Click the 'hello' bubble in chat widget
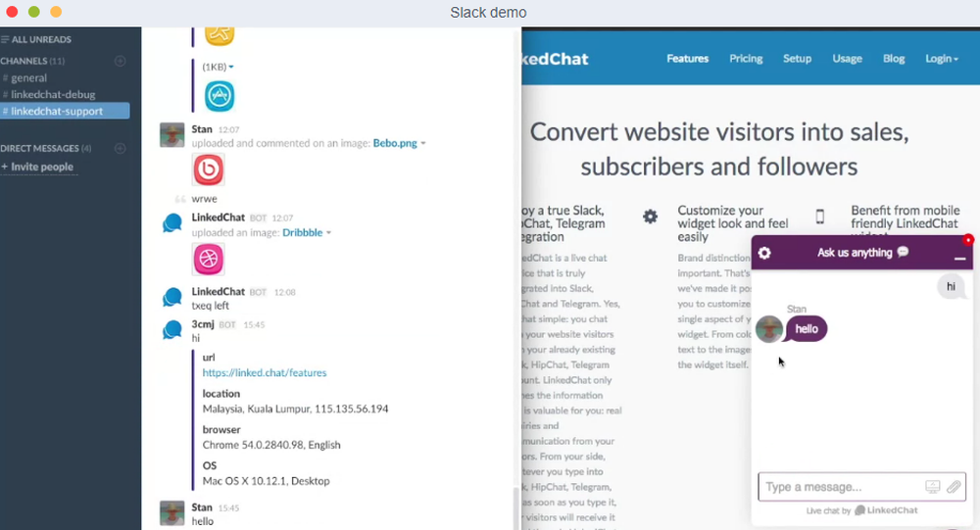Screen dimensions: 980x530 coord(807,329)
